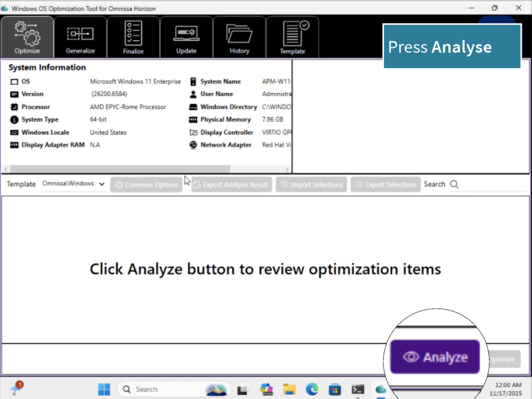Image resolution: width=532 pixels, height=399 pixels.
Task: Click the greyed Optimize button at bottom
Action: [504, 359]
